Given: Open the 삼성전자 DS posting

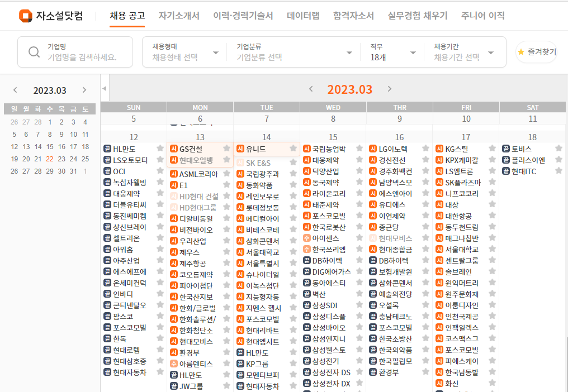Looking at the screenshot, I should (x=332, y=372).
